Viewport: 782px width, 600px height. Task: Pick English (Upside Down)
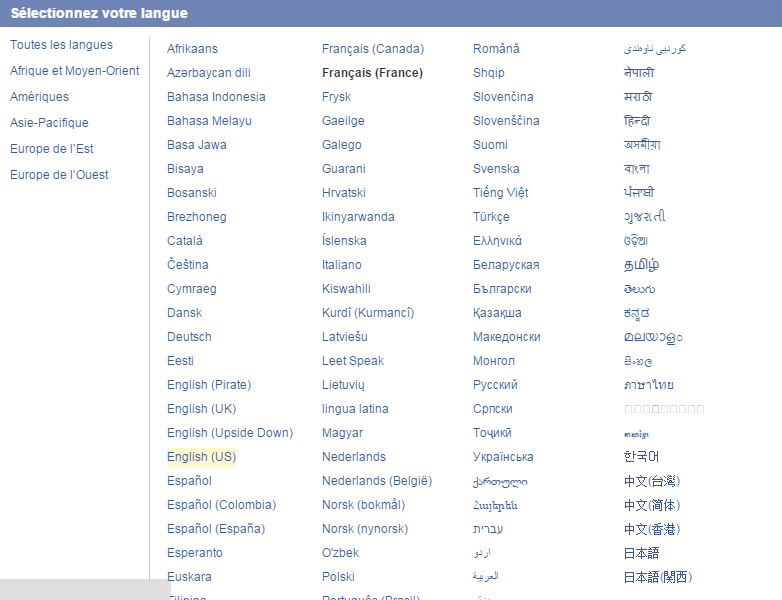coord(230,432)
